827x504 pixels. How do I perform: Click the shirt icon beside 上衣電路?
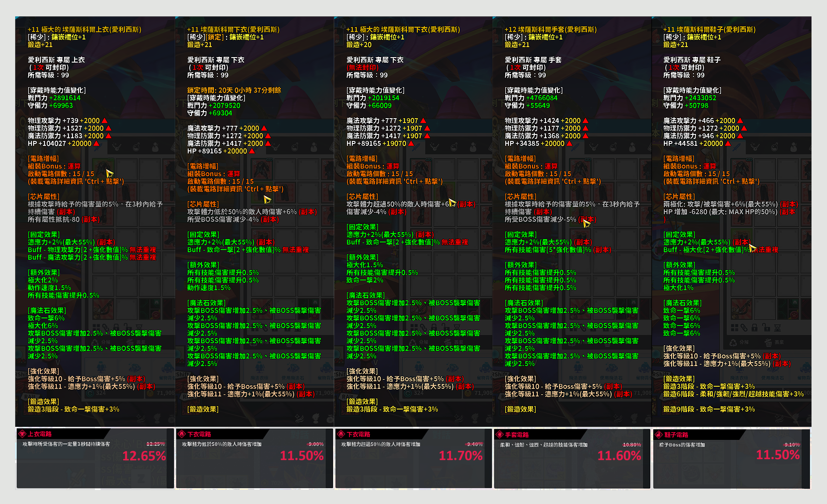point(22,434)
